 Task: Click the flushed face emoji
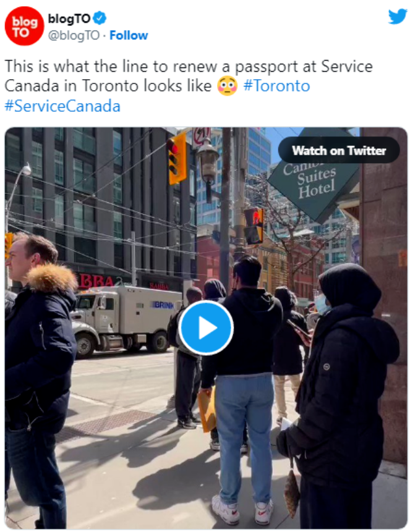[227, 86]
